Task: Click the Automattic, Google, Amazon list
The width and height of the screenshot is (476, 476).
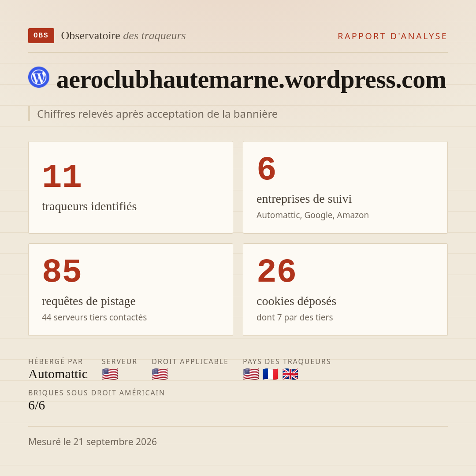Action: [x=312, y=215]
